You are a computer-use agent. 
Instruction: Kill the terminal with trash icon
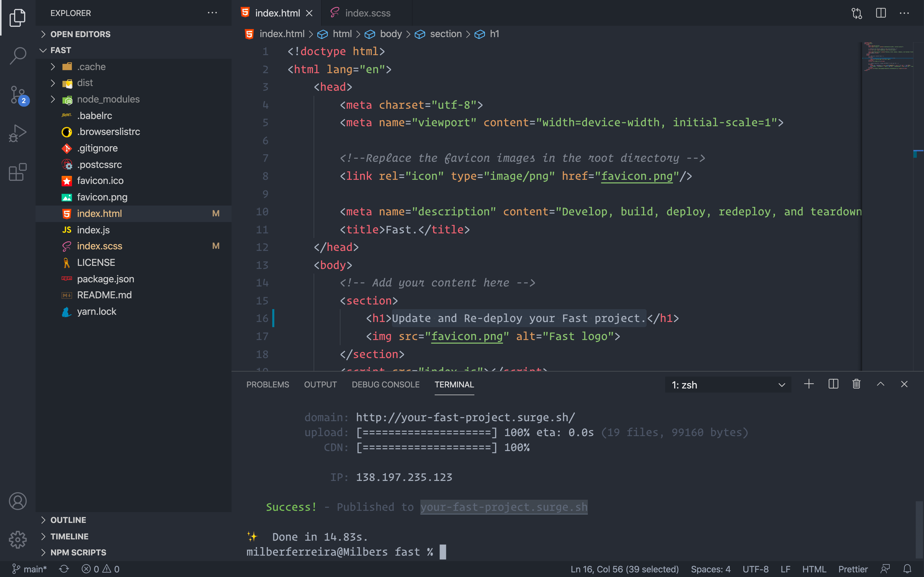856,384
